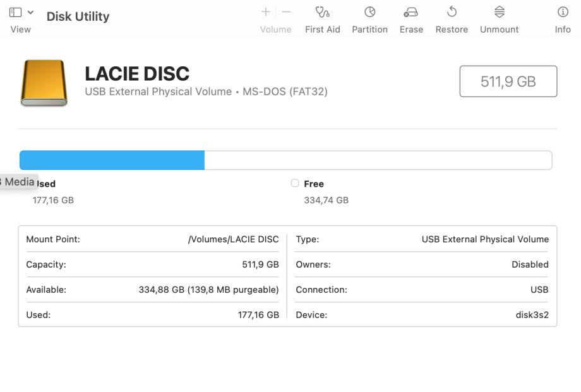Click the Disk Utility window title
This screenshot has width=581, height=392.
pos(78,16)
